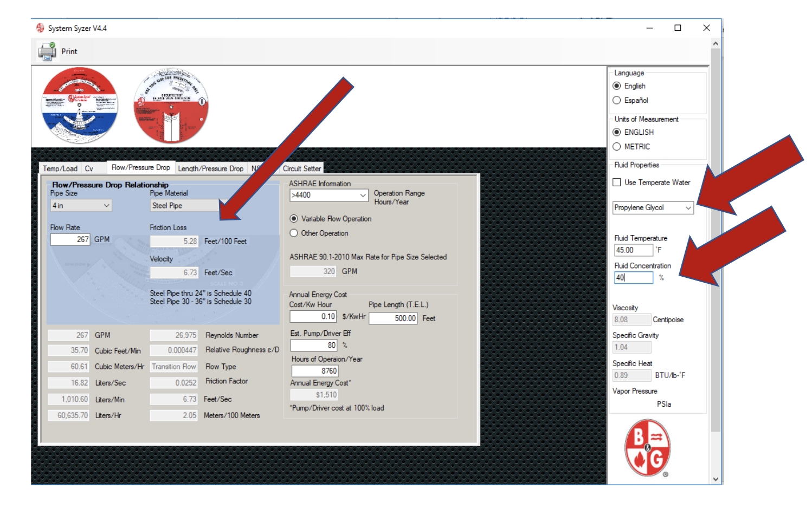Select Other Operation radio button
The image size is (812, 508).
tap(294, 233)
